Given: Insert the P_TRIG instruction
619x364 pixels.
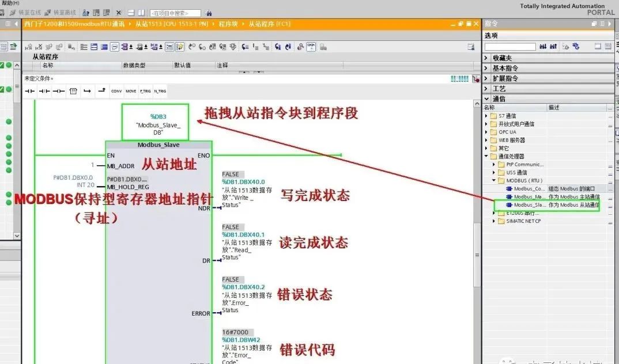Looking at the screenshot, I should pyautogui.click(x=145, y=91).
